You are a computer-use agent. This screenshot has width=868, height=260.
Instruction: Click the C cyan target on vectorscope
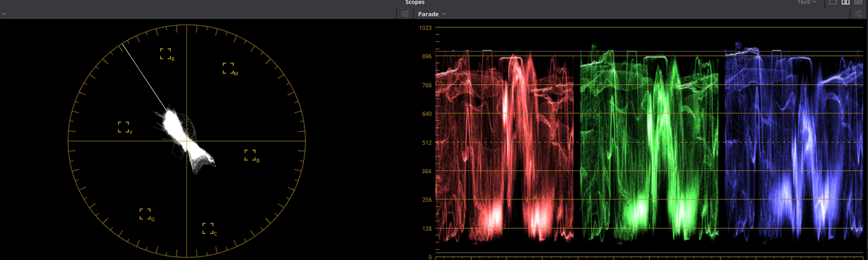[208, 229]
